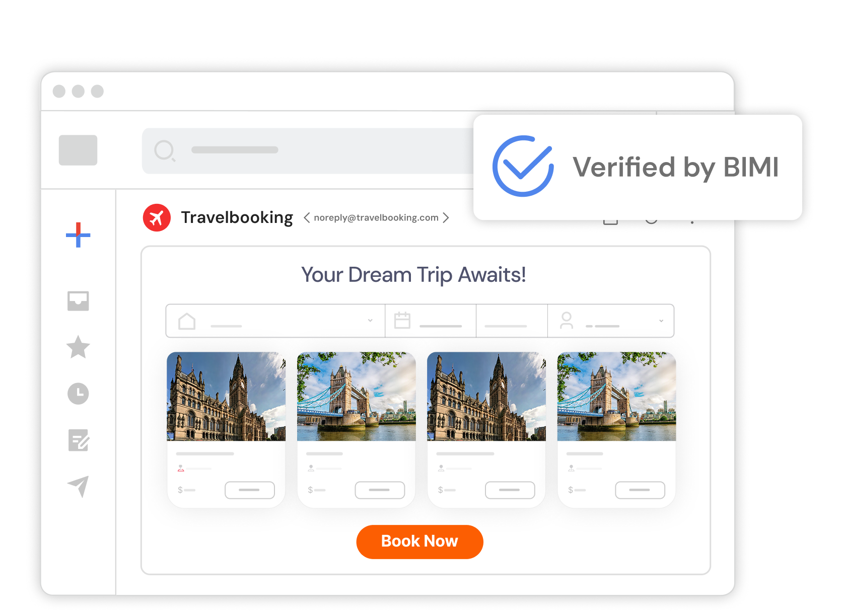The width and height of the screenshot is (841, 616).
Task: Expand the destination dropdown with home icon
Action: click(x=275, y=321)
